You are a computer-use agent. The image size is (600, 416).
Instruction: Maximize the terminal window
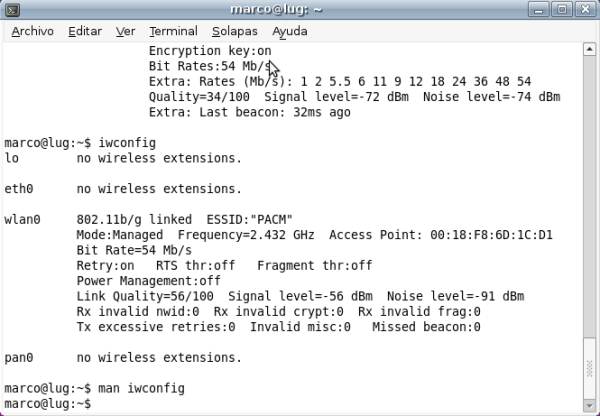pos(561,9)
